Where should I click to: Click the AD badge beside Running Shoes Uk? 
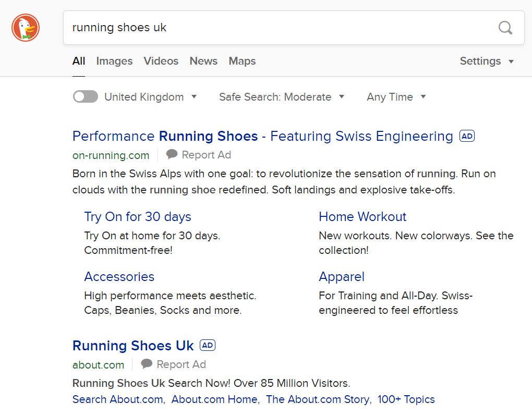(x=208, y=345)
